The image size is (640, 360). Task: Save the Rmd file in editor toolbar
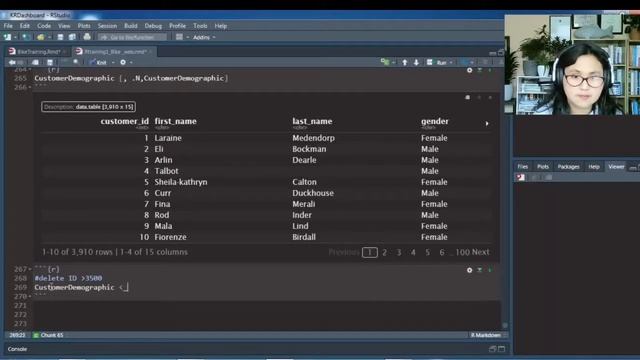(x=50, y=62)
